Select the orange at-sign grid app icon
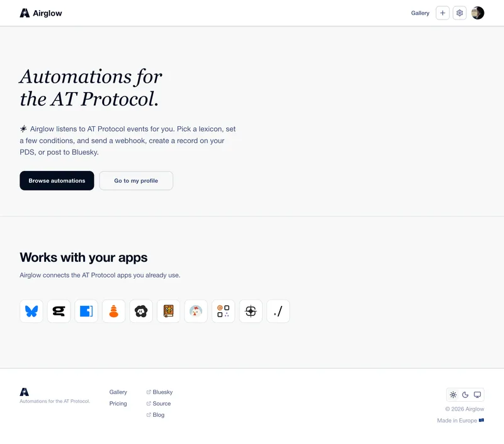The image size is (504, 444). [x=224, y=311]
